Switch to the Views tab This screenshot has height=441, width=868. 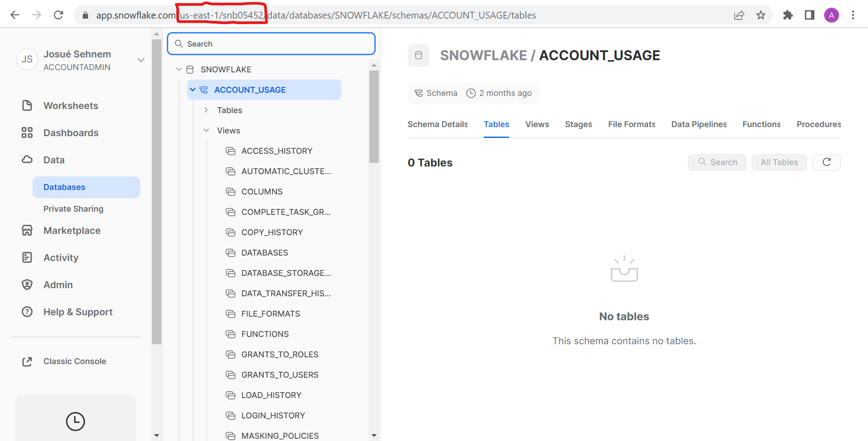pos(537,124)
